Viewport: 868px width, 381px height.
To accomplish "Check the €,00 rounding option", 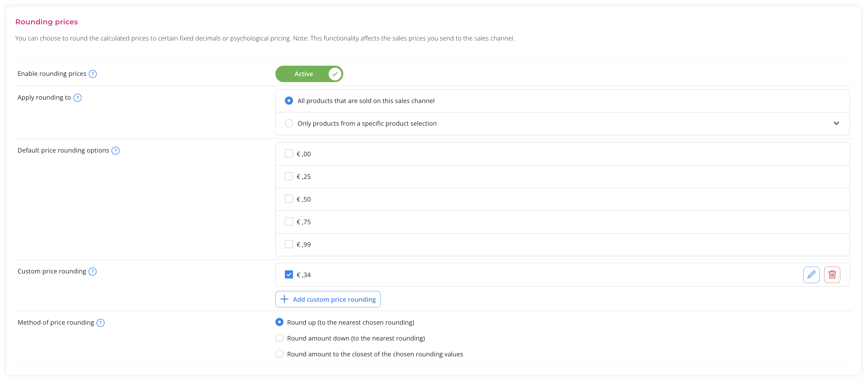I will tap(289, 154).
